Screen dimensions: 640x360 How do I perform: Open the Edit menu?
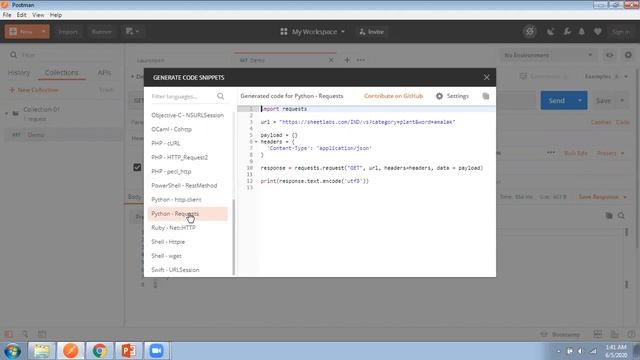(x=22, y=15)
